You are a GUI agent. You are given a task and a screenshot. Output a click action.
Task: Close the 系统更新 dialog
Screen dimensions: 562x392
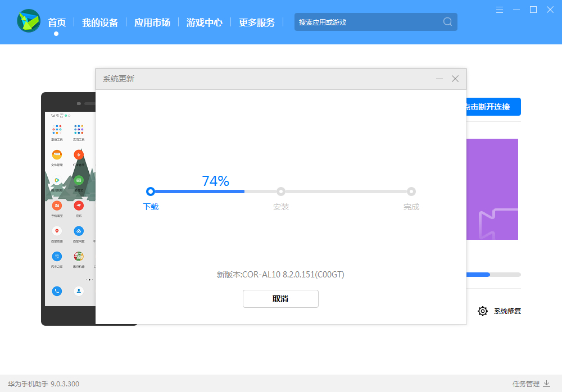(x=455, y=79)
